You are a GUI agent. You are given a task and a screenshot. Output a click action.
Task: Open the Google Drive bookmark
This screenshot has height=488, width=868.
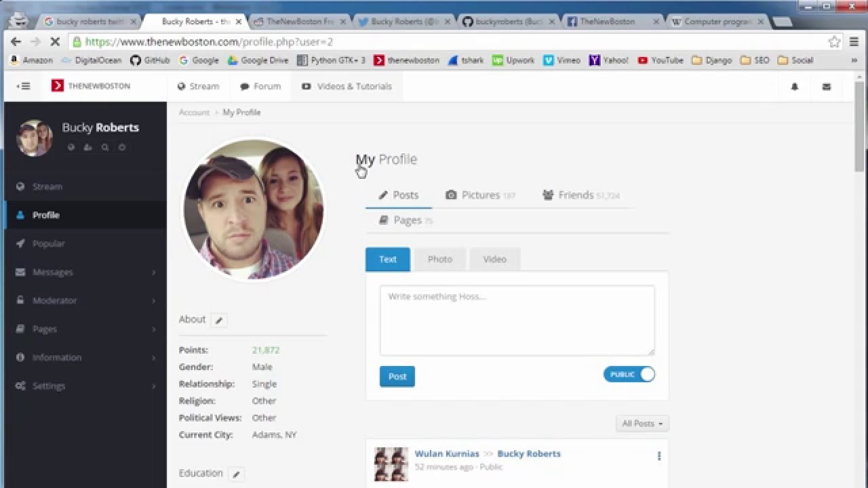(258, 60)
